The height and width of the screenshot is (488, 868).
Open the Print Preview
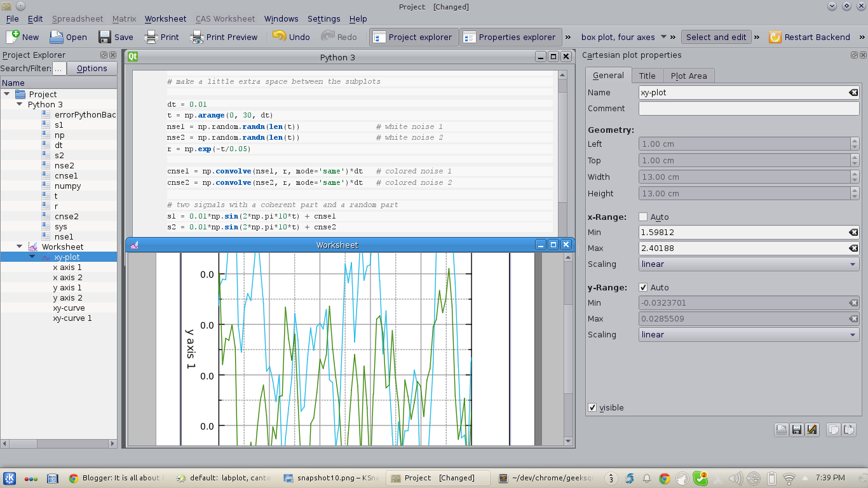click(x=224, y=37)
